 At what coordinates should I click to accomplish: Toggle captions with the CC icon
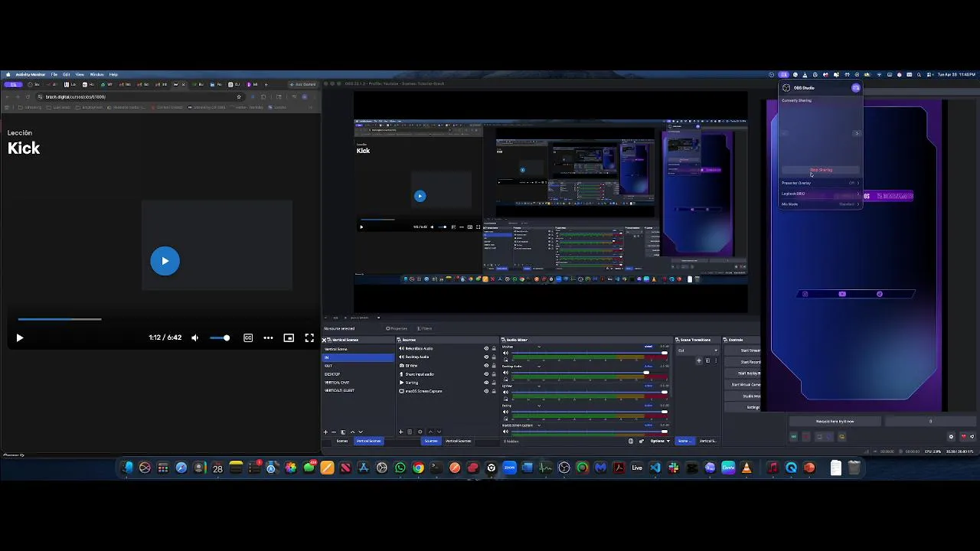tap(248, 337)
